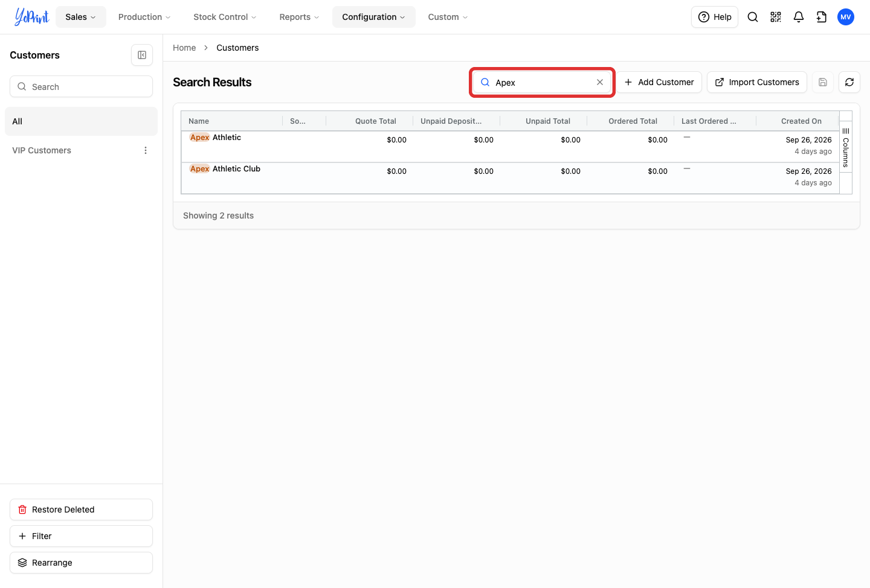This screenshot has height=588, width=870.
Task: Click Customers breadcrumb
Action: 237,48
